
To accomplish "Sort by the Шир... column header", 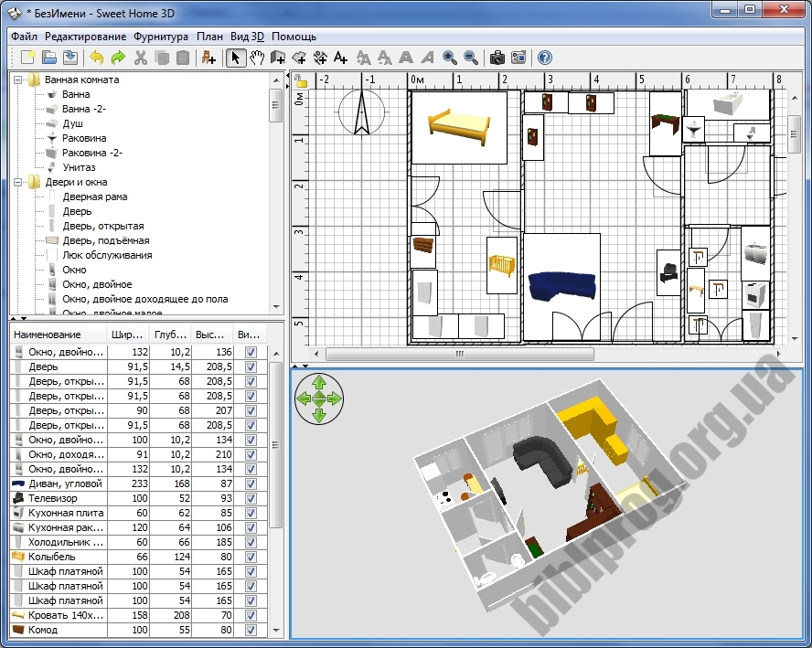I will coord(127,335).
